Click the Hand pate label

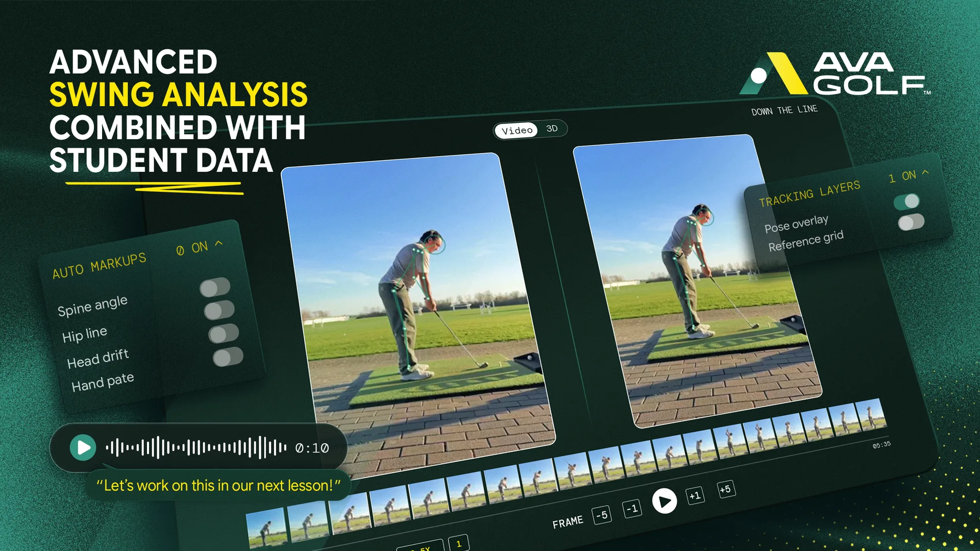tap(103, 382)
